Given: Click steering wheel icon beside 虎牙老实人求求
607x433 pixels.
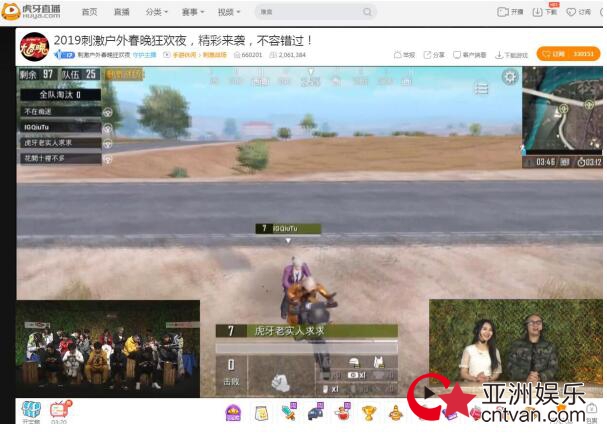Looking at the screenshot, I should coord(108,143).
